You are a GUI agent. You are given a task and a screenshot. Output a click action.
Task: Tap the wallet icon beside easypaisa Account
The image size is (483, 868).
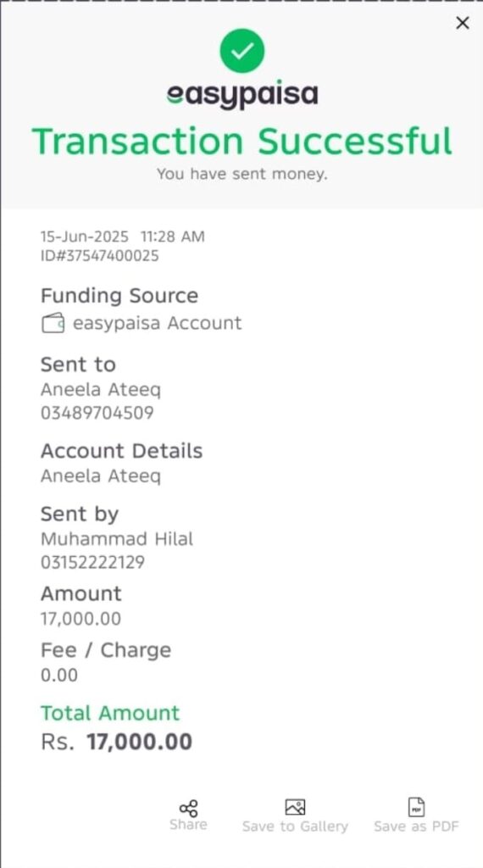pos(53,323)
